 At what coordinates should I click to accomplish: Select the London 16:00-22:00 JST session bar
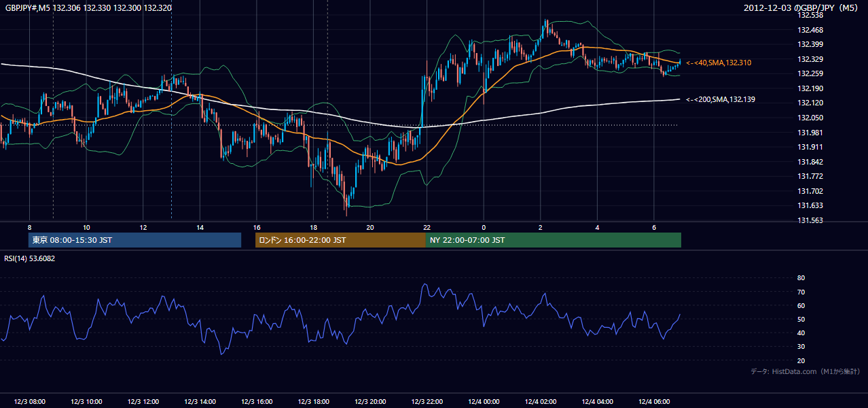(x=340, y=240)
